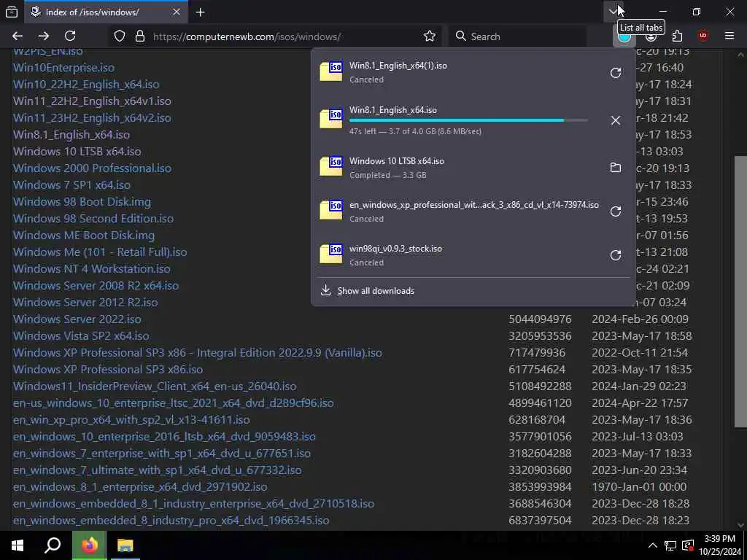Open the Windows XP Professional SP3 x86.iso link
Image resolution: width=747 pixels, height=560 pixels.
[x=108, y=370]
